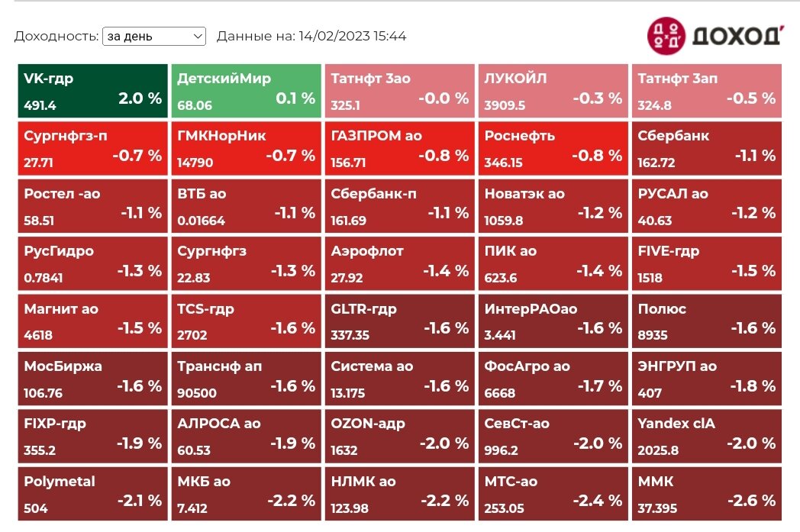Open the Аэрофлот tile
Screen dimensions: 800x532
tap(400, 263)
